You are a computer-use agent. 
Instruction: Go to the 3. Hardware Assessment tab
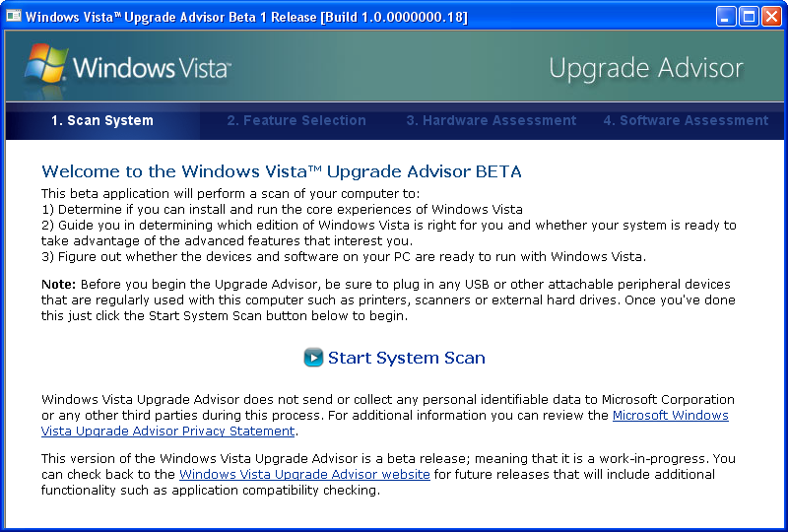491,120
